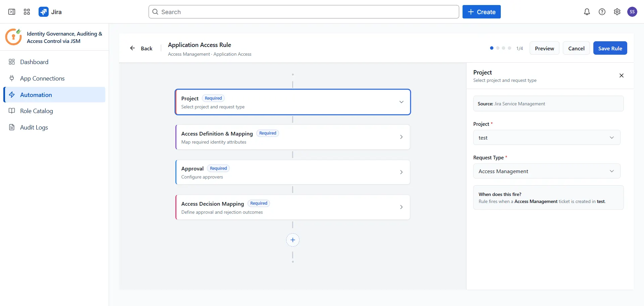Click the Create button

[x=481, y=12]
